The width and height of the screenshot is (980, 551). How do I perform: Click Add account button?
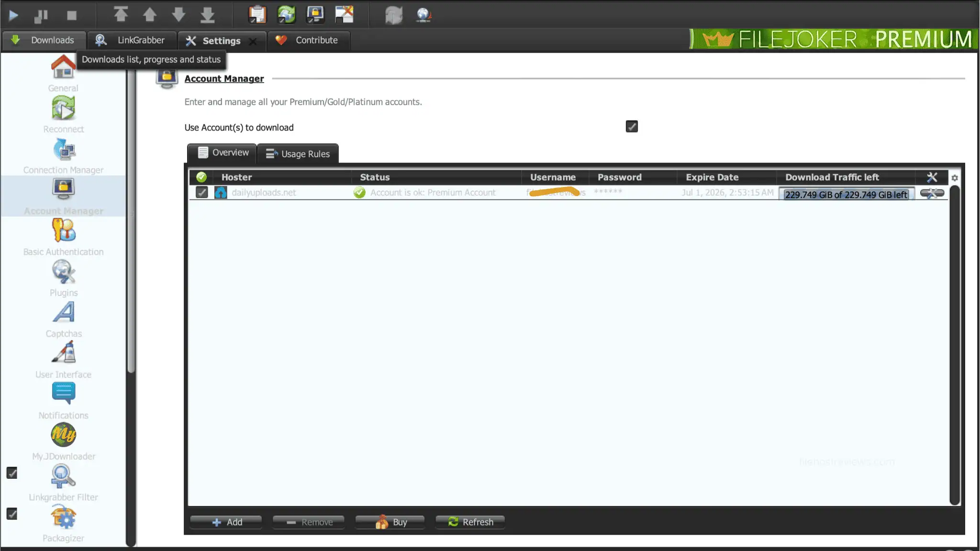click(x=226, y=522)
